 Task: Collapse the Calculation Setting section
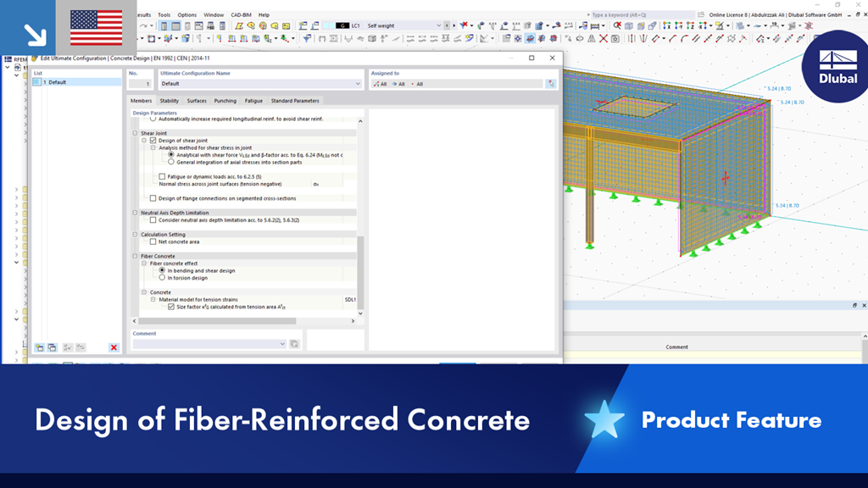(x=135, y=234)
